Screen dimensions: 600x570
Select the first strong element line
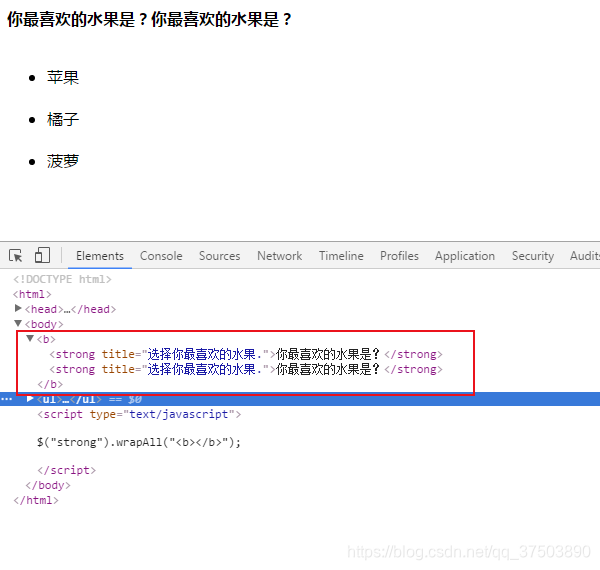(x=246, y=354)
